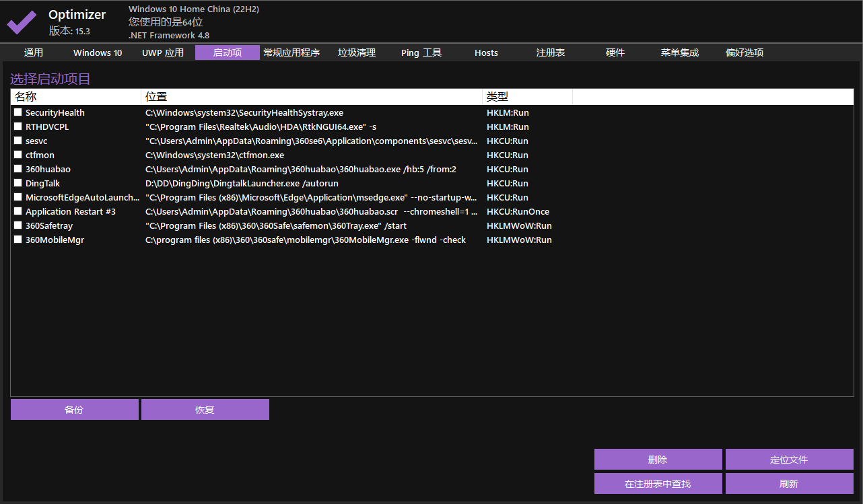Check the DingTalk startup entry
Image resolution: width=863 pixels, height=504 pixels.
click(18, 182)
